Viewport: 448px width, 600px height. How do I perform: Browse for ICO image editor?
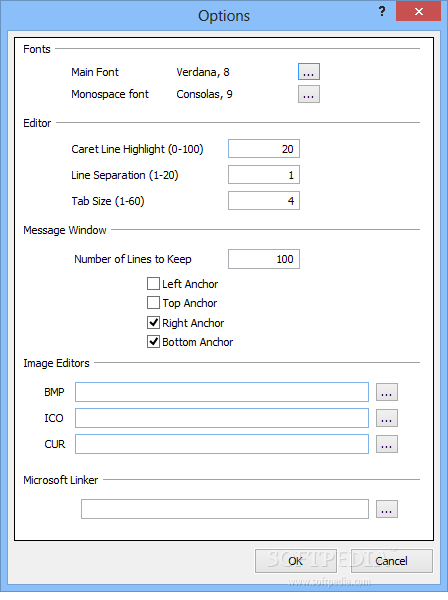point(387,418)
